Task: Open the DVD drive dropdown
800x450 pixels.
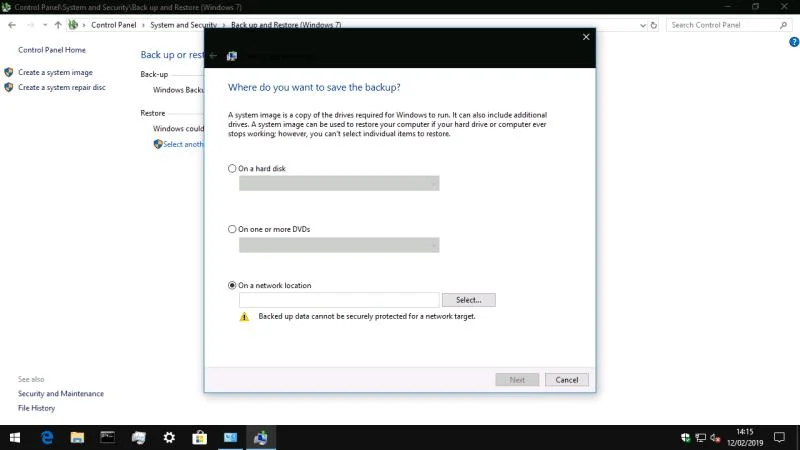Action: click(x=339, y=244)
